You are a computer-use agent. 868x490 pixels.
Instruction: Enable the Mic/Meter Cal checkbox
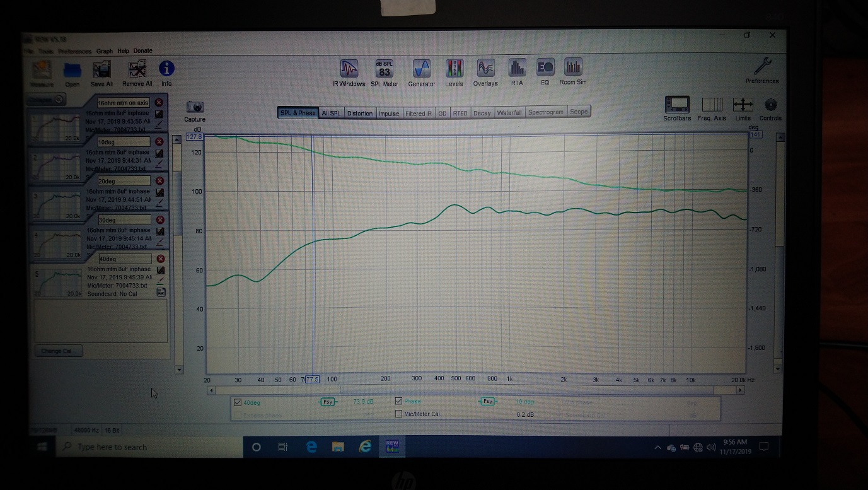tap(398, 414)
